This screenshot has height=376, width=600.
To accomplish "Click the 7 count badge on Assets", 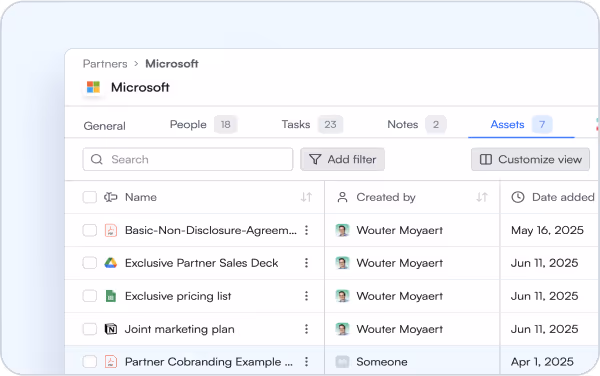I will click(x=542, y=124).
